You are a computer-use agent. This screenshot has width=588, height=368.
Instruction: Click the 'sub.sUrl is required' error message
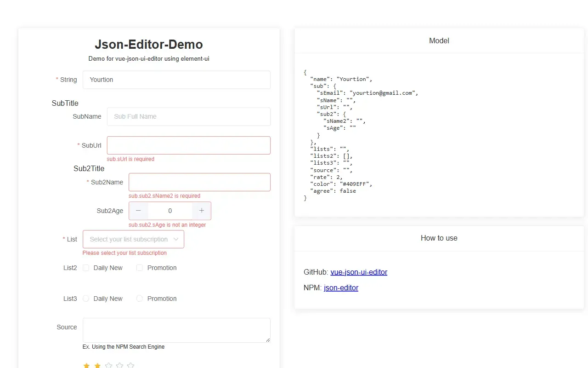click(130, 159)
